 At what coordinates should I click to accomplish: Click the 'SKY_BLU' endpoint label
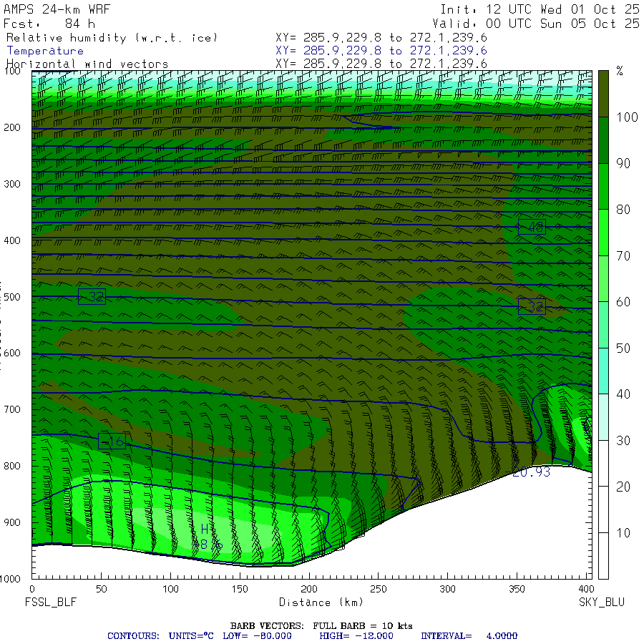(602, 602)
